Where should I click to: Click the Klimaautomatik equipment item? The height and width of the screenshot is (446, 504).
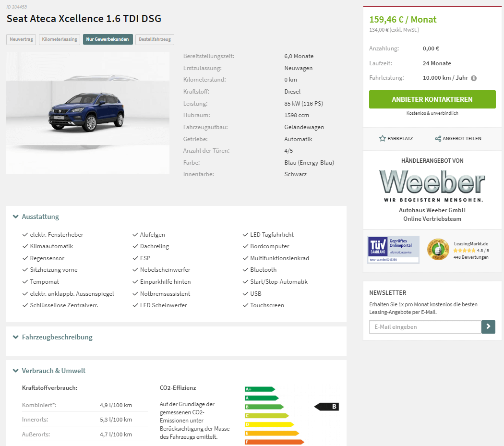tap(51, 246)
